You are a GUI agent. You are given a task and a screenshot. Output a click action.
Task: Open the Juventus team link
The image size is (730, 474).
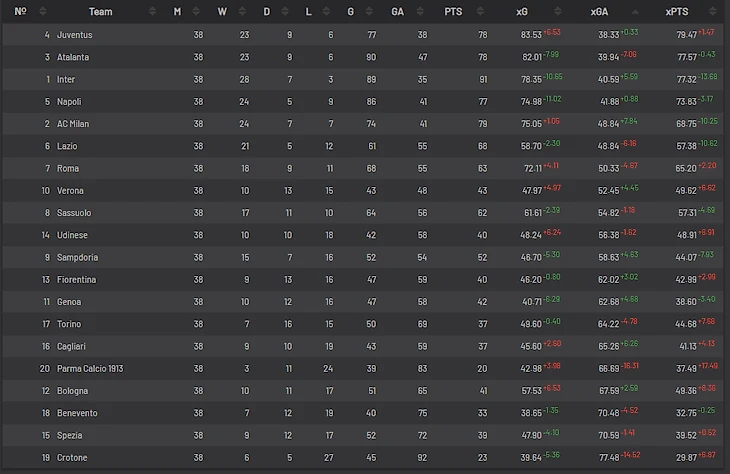(x=74, y=35)
